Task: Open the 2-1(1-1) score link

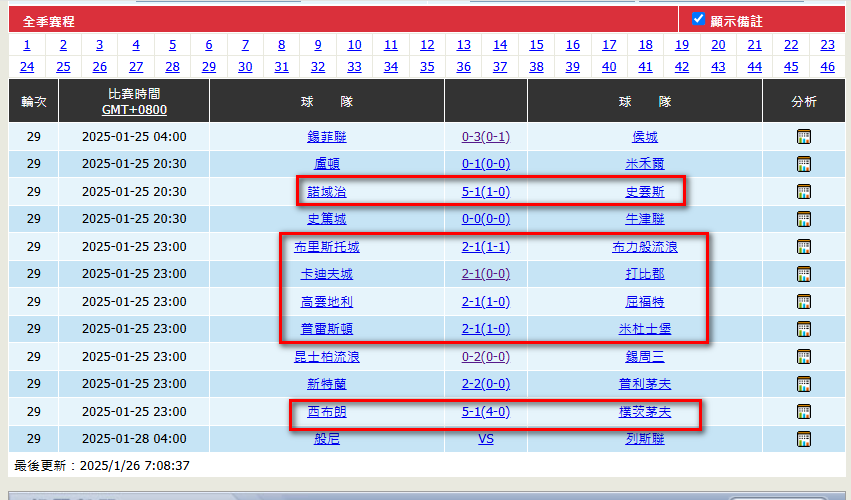Action: tap(486, 247)
